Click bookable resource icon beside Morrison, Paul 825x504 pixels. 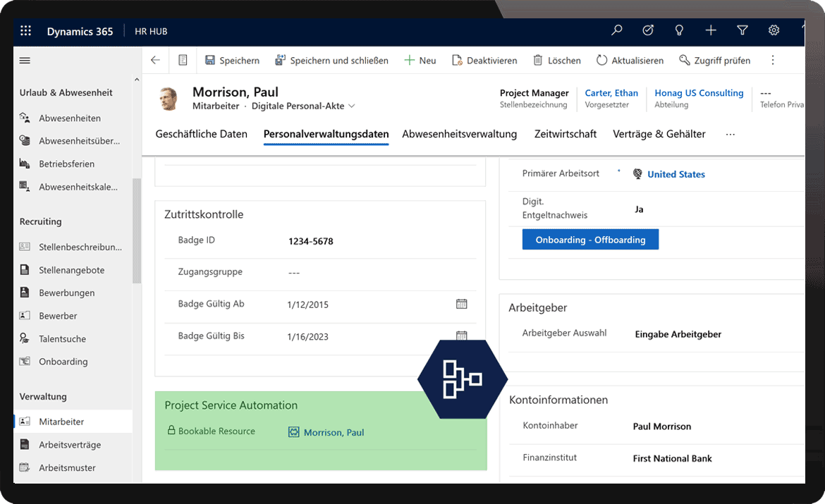click(x=293, y=432)
